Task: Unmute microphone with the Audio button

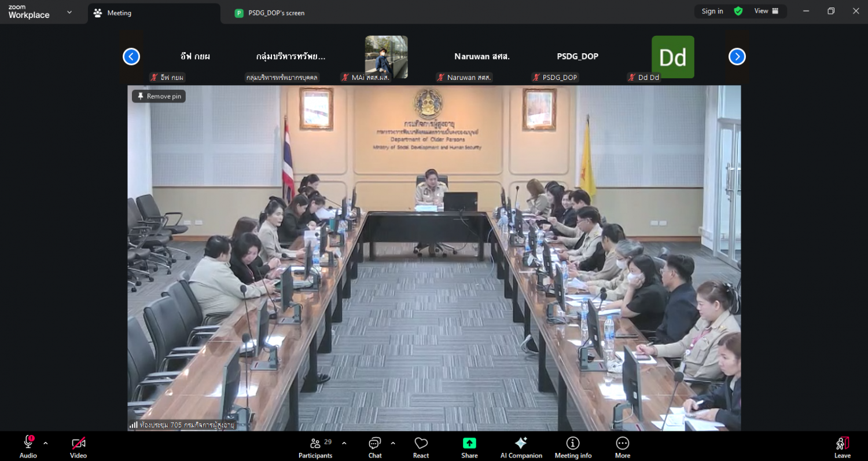Action: click(x=28, y=446)
